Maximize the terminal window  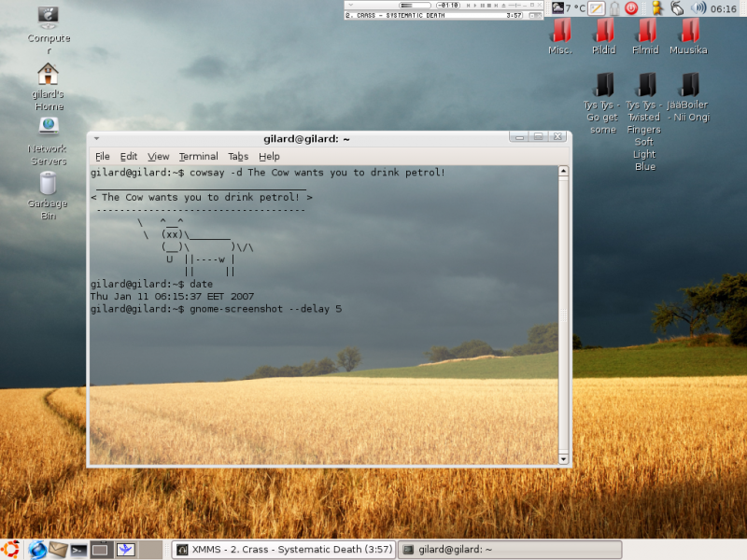539,137
